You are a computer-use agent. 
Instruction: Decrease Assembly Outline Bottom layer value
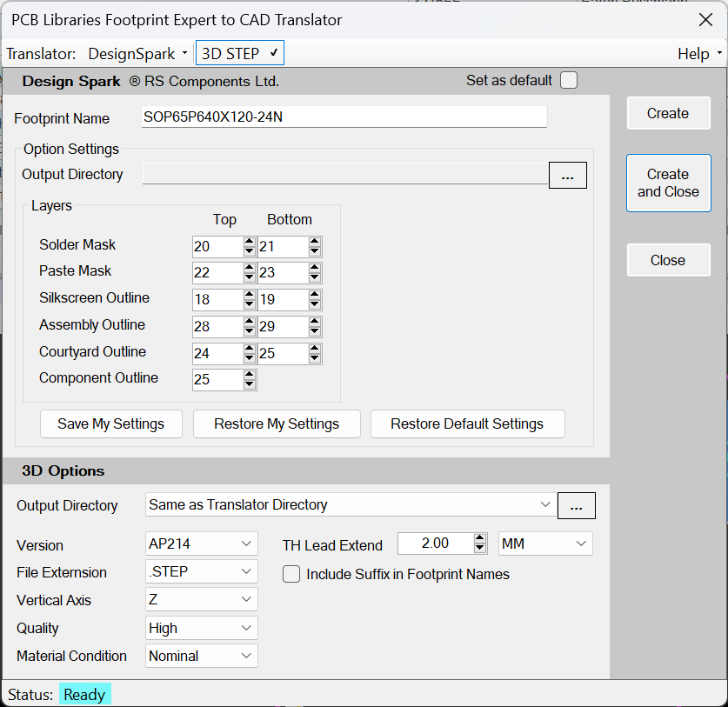pos(314,331)
